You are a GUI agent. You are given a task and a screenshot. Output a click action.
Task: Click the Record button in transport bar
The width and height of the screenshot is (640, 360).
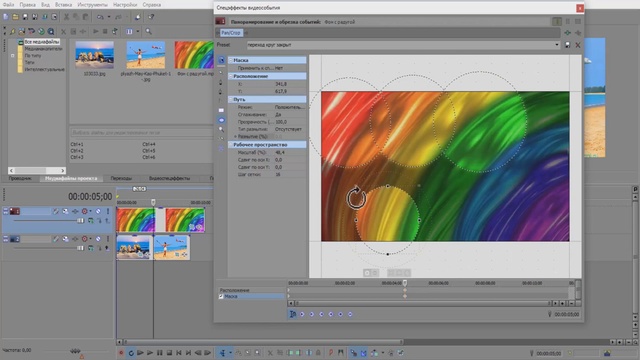pyautogui.click(x=121, y=353)
